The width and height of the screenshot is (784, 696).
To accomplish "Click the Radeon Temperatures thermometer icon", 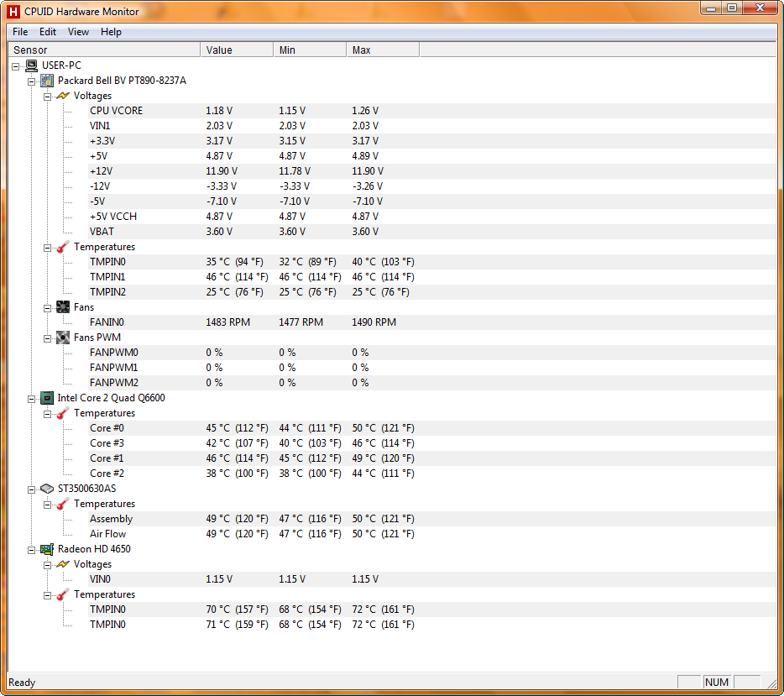I will [62, 594].
